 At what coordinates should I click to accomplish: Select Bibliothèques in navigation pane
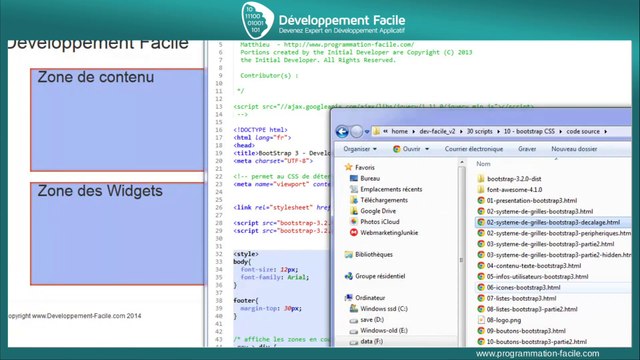tap(369, 254)
